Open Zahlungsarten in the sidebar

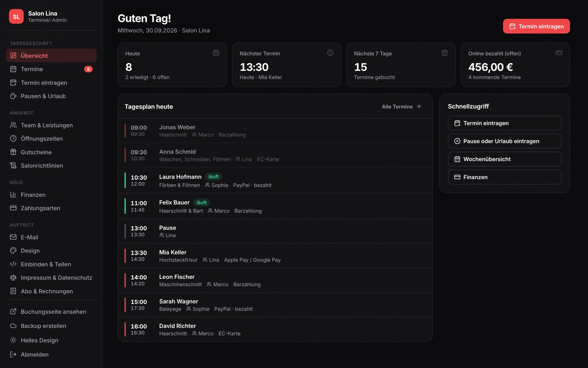point(51,208)
